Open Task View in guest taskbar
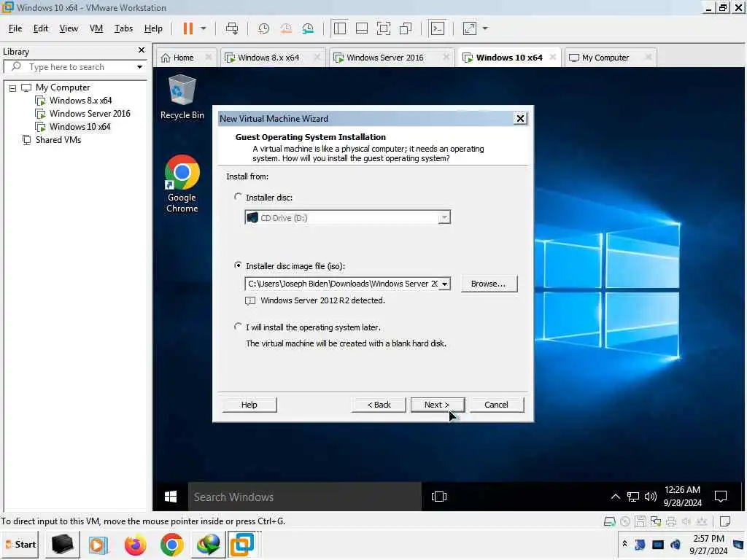Screen dimensions: 747x560 (x=438, y=497)
